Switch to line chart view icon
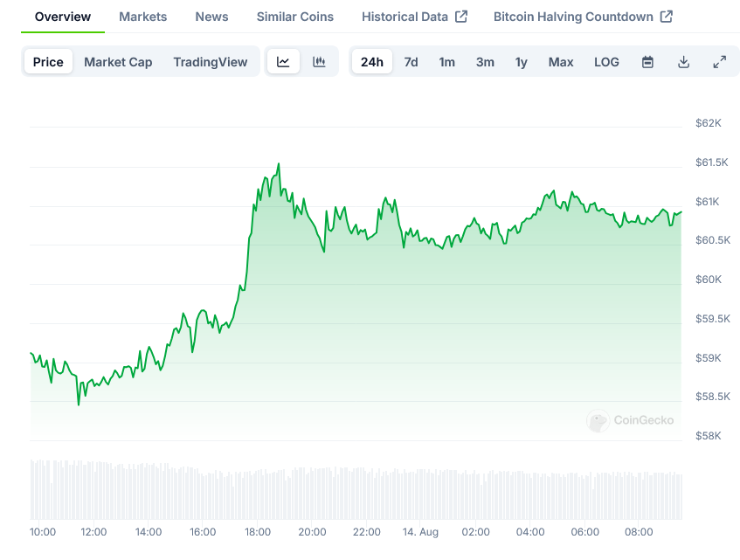The width and height of the screenshot is (740, 560). (283, 62)
